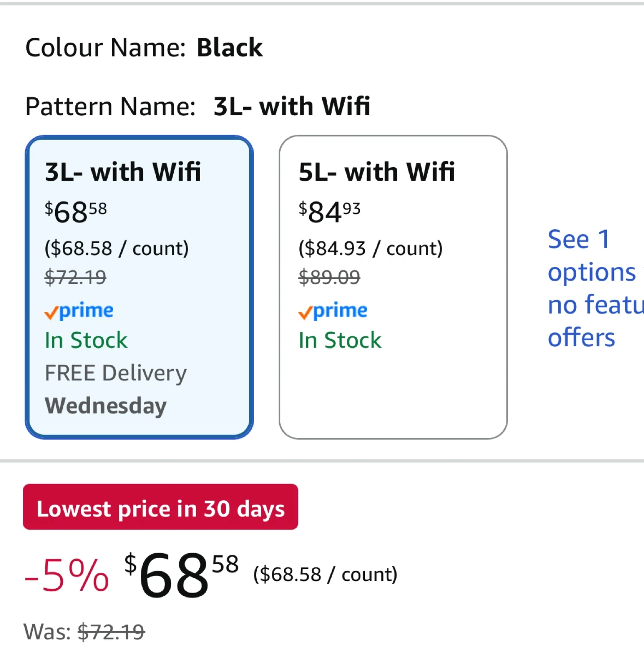This screenshot has width=644, height=646.
Task: Click the prime logo in the 3L card
Action: click(79, 311)
